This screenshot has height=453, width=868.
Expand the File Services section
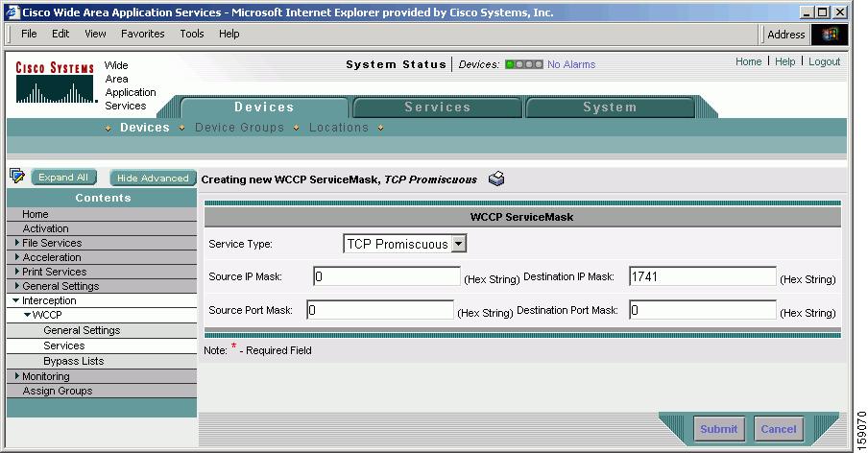coord(17,242)
